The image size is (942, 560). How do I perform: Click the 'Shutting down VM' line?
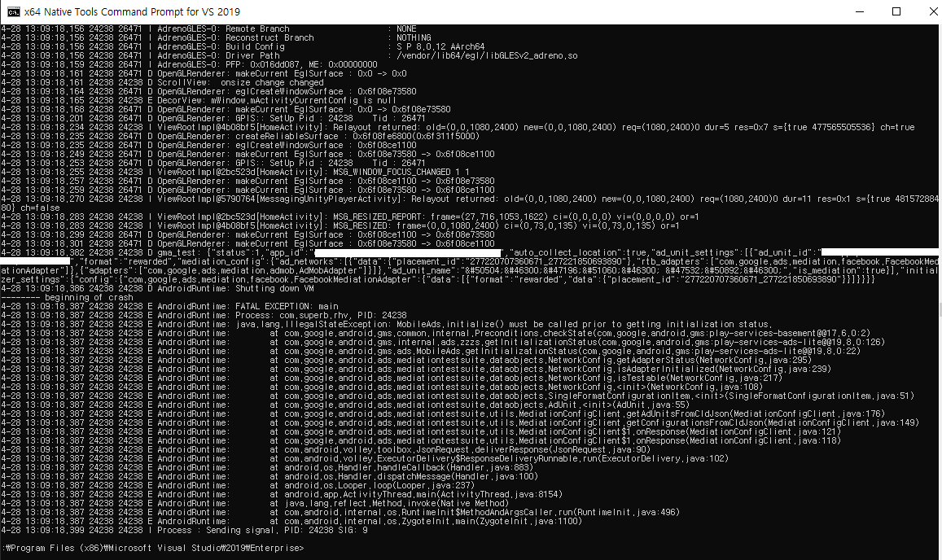point(157,288)
